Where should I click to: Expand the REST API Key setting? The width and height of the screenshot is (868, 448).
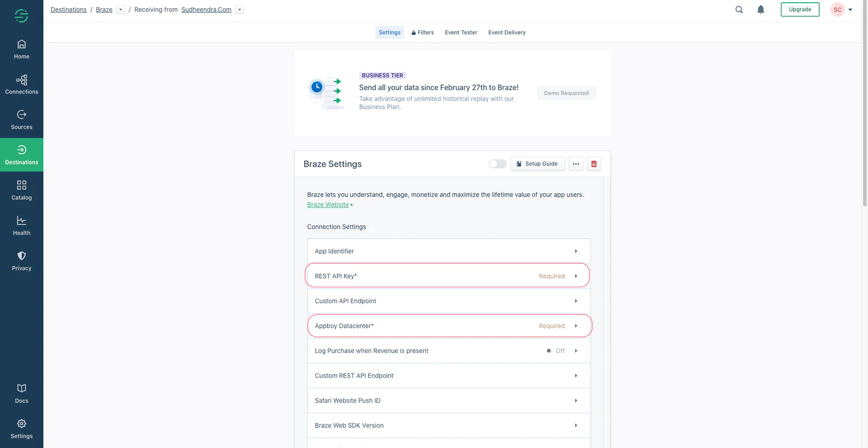449,276
